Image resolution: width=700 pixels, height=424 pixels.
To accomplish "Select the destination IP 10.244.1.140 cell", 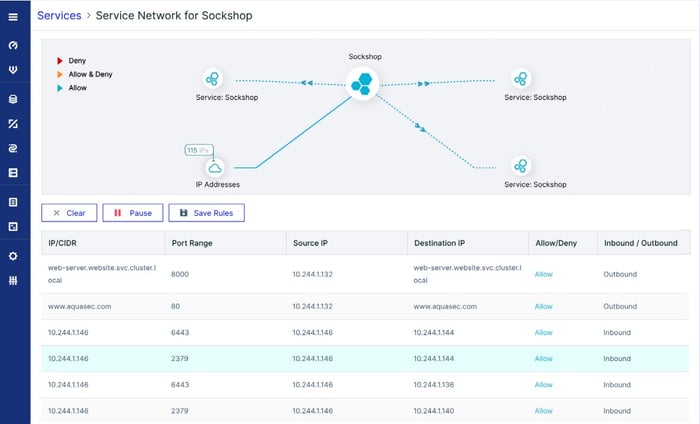I will coord(433,411).
